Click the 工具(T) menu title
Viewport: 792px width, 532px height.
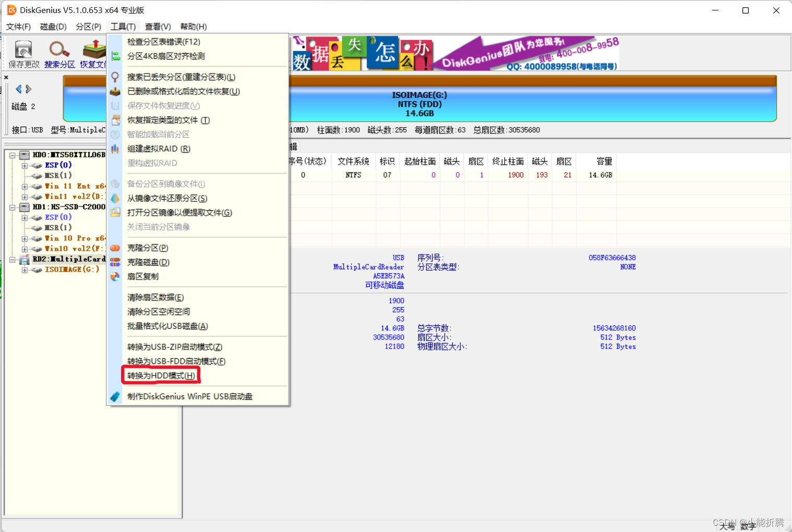pos(123,27)
